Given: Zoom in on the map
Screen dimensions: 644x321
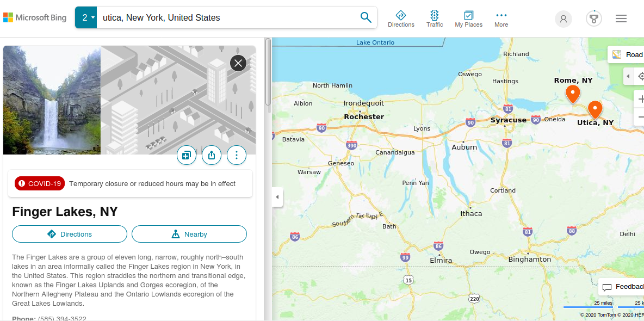Looking at the screenshot, I should pyautogui.click(x=640, y=99).
